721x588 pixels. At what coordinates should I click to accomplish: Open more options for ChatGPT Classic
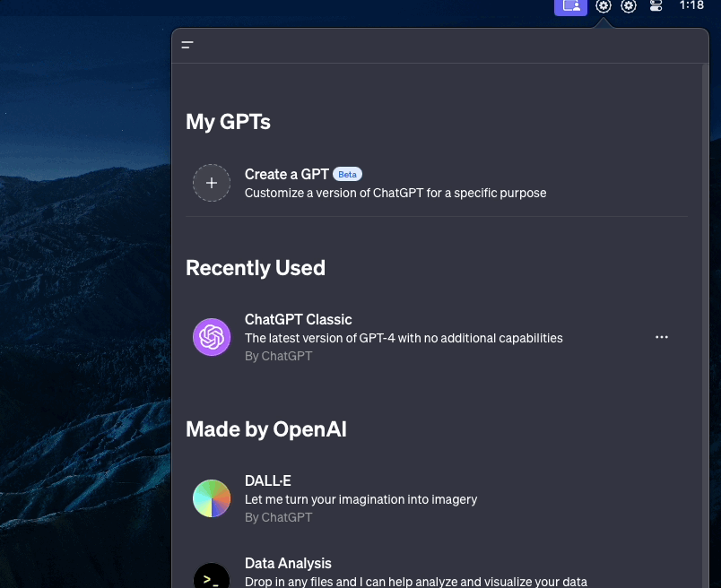coord(662,337)
